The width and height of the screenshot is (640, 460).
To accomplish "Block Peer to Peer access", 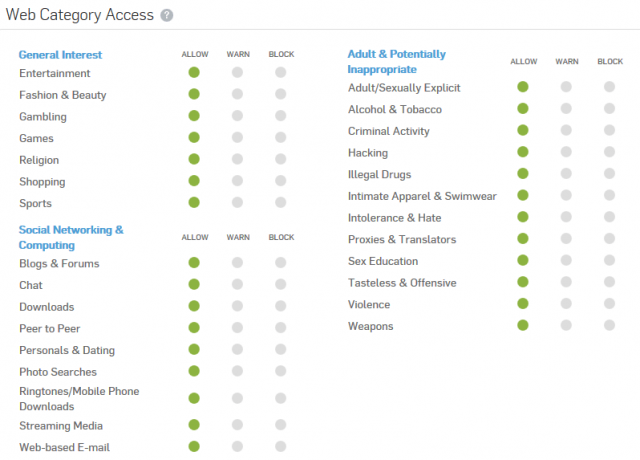I will click(280, 327).
